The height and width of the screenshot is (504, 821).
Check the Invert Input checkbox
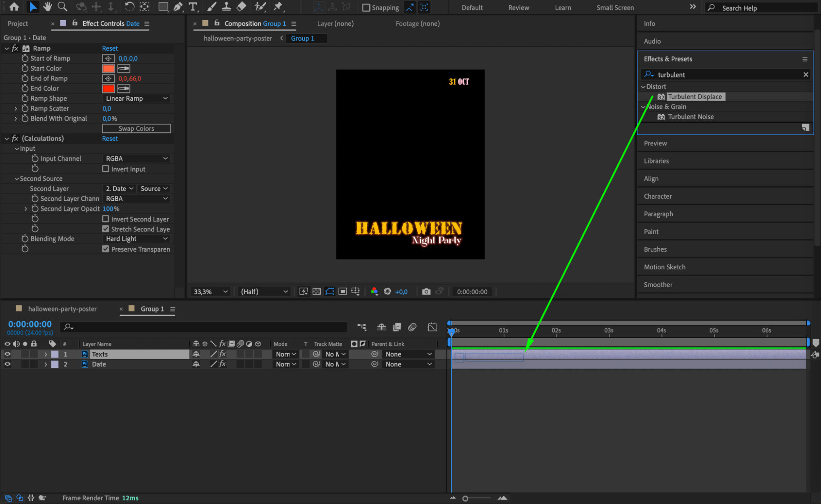106,169
